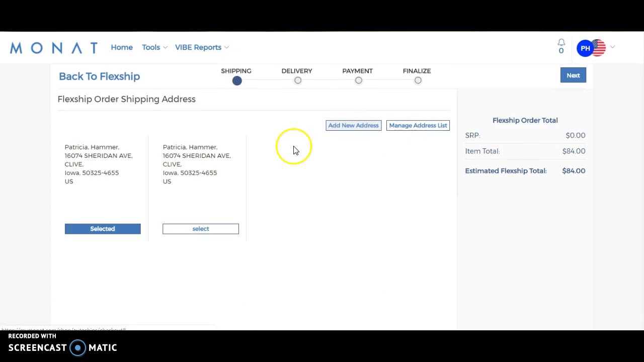Go back via Back To Flexship link

coord(99,76)
